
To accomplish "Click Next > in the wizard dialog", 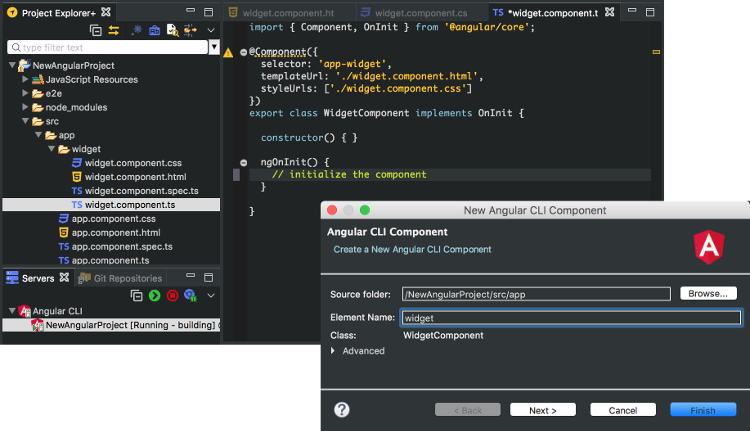I will [x=543, y=410].
